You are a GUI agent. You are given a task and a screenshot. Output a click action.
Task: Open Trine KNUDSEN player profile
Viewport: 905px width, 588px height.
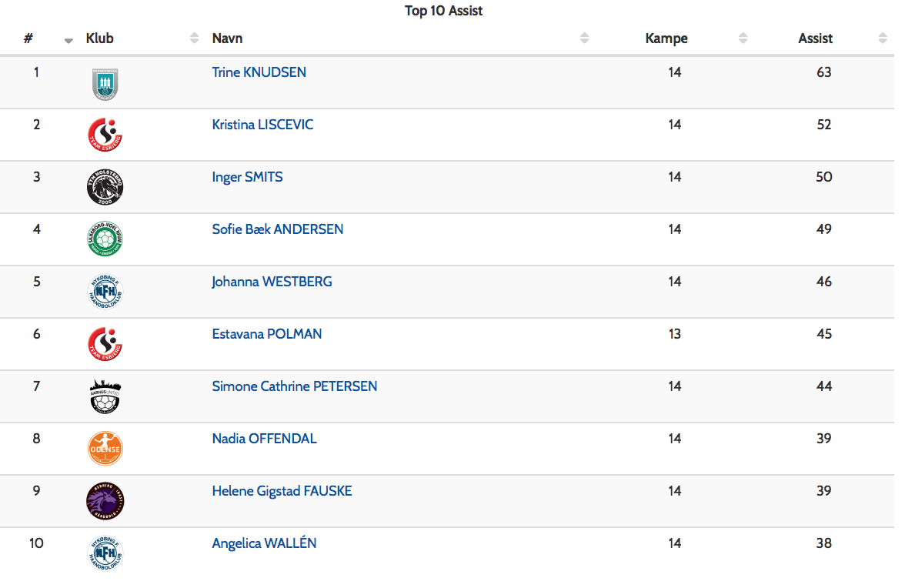[x=259, y=72]
